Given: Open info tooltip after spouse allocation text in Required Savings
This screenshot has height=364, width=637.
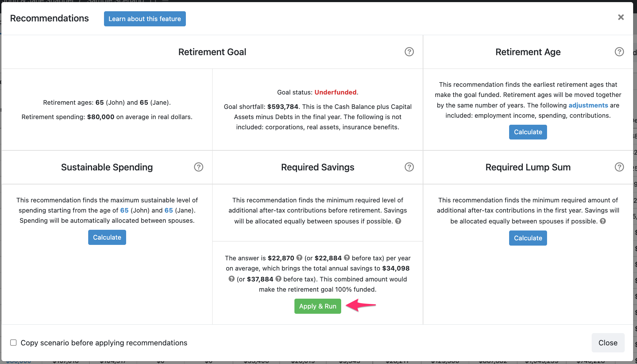Looking at the screenshot, I should tap(398, 221).
